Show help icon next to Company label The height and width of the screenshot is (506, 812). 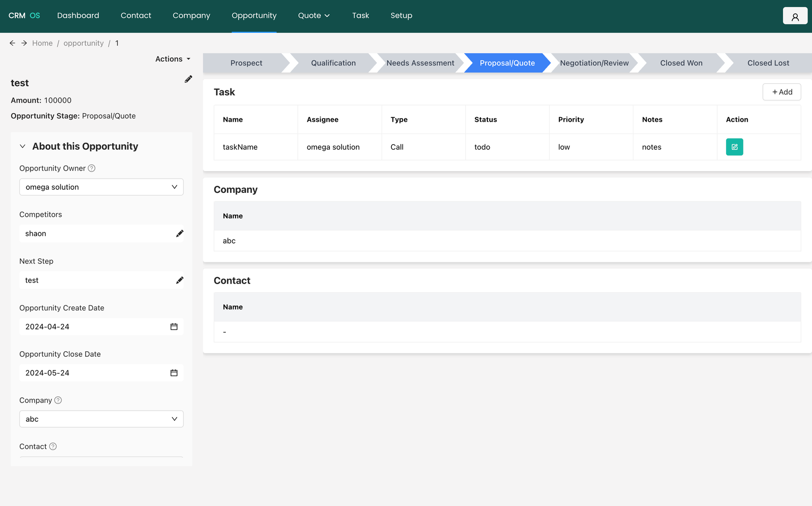pos(58,400)
